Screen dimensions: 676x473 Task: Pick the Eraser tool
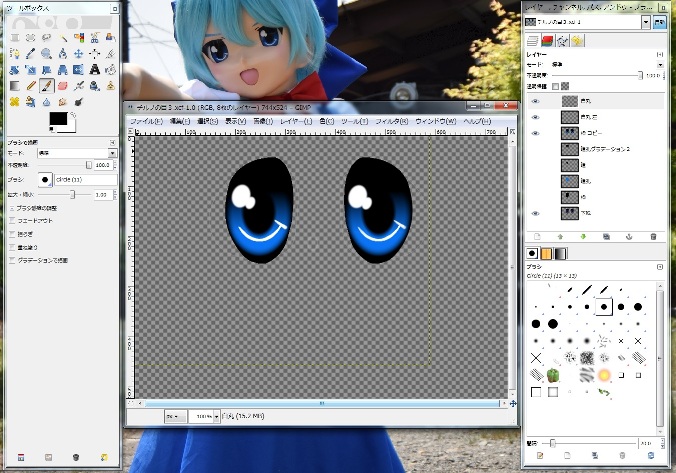(x=63, y=86)
